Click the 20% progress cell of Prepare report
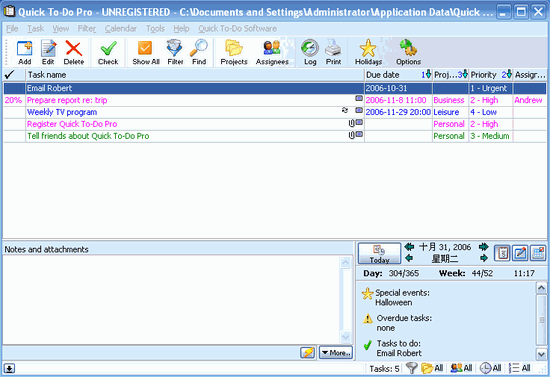Viewport: 550px width, 377px height. (x=14, y=100)
